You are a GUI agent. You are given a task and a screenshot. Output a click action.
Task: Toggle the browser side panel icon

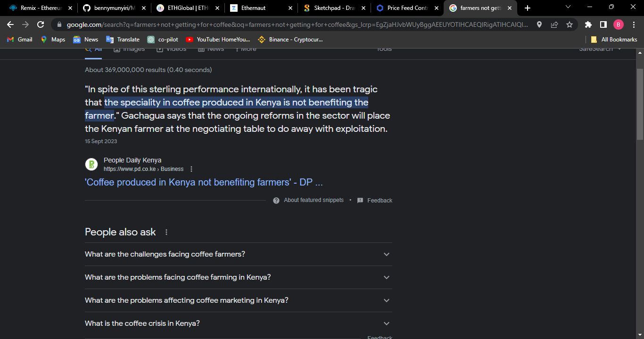[603, 24]
